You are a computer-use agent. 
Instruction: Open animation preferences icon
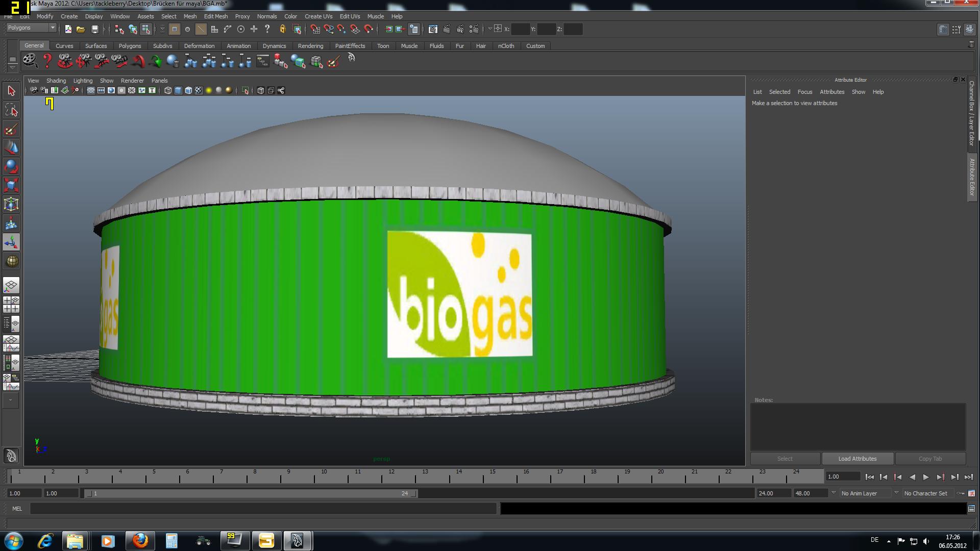pyautogui.click(x=971, y=493)
